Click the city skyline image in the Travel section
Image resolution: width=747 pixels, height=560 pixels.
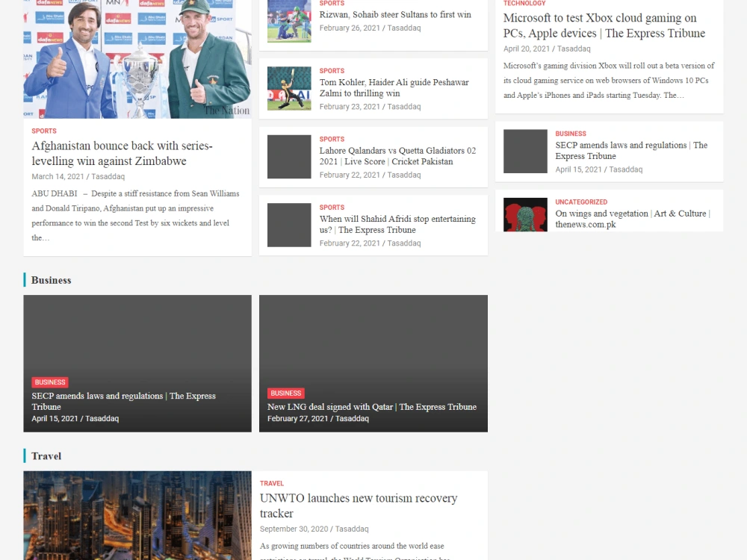point(137,515)
